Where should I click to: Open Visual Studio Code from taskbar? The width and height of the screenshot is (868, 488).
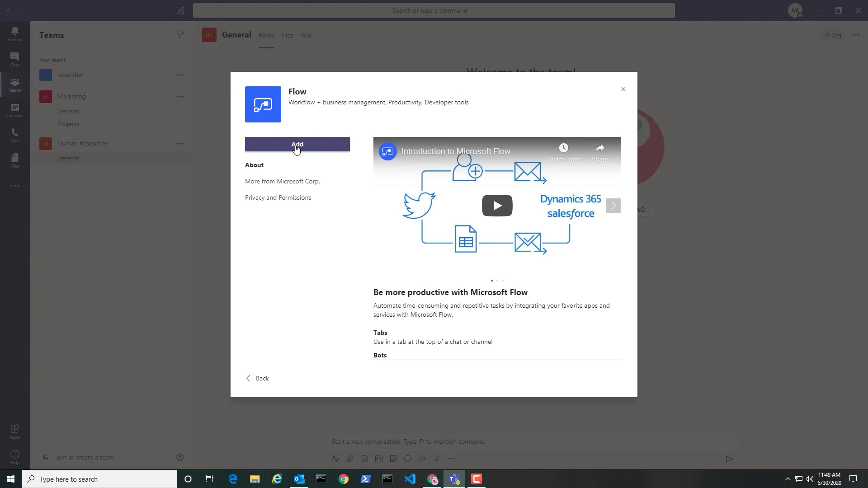410,479
